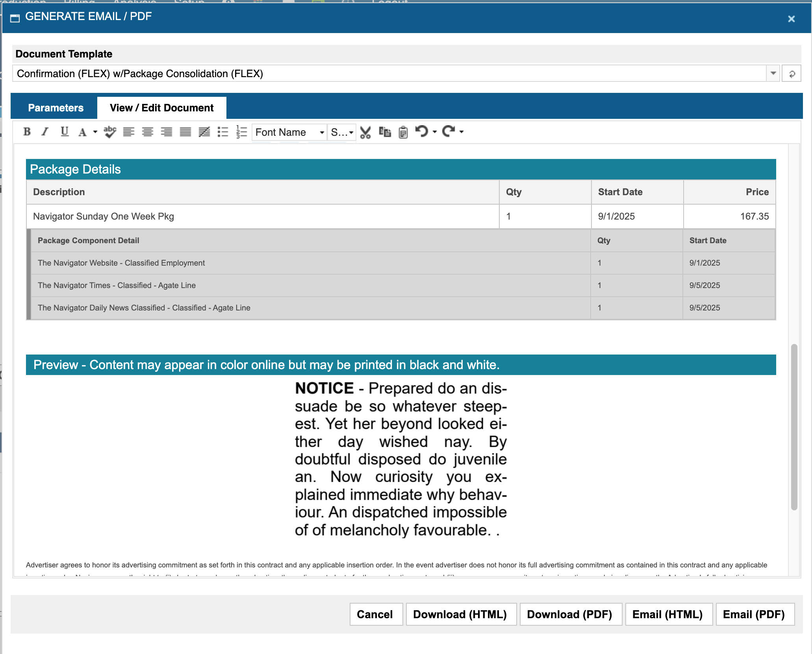This screenshot has height=654, width=812.
Task: Open the Font Name dropdown
Action: pos(289,132)
